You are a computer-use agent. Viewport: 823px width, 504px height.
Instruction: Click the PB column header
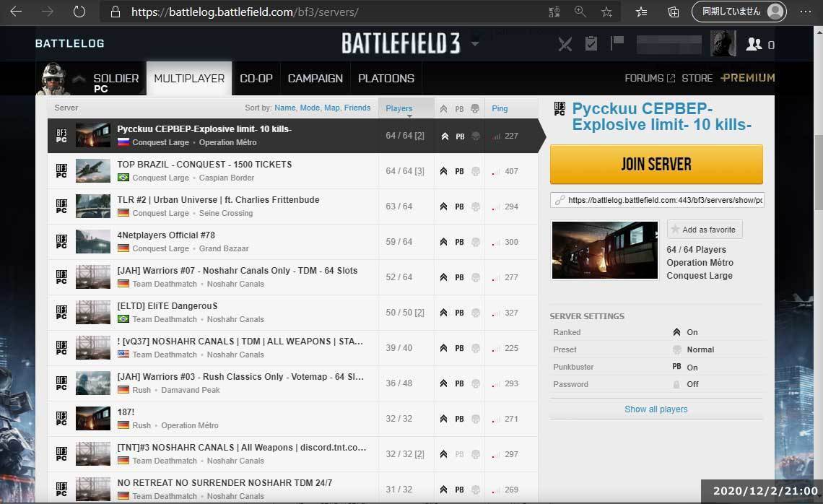click(x=459, y=109)
